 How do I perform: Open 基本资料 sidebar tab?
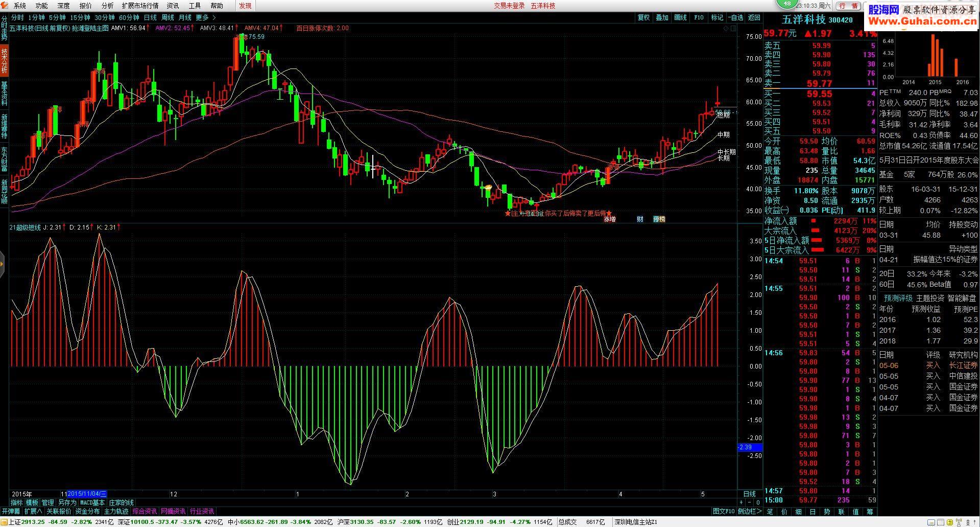point(4,94)
